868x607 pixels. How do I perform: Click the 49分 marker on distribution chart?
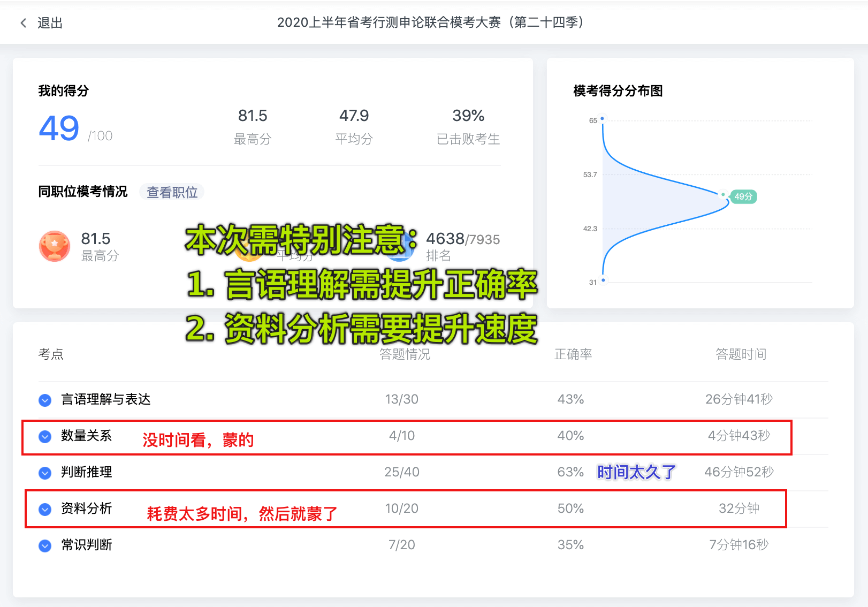point(743,196)
